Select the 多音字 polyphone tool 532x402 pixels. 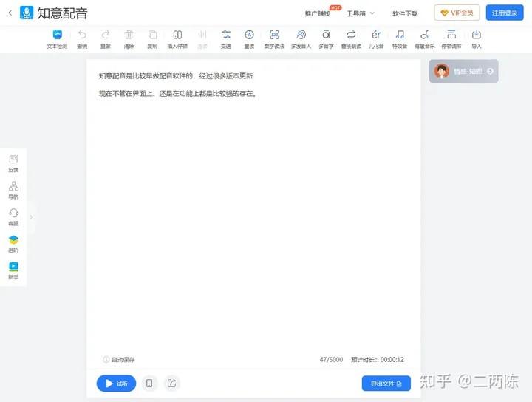[326, 39]
